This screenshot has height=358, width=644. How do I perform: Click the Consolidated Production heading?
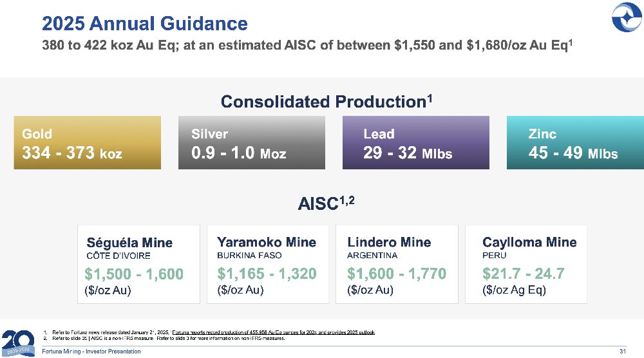327,101
